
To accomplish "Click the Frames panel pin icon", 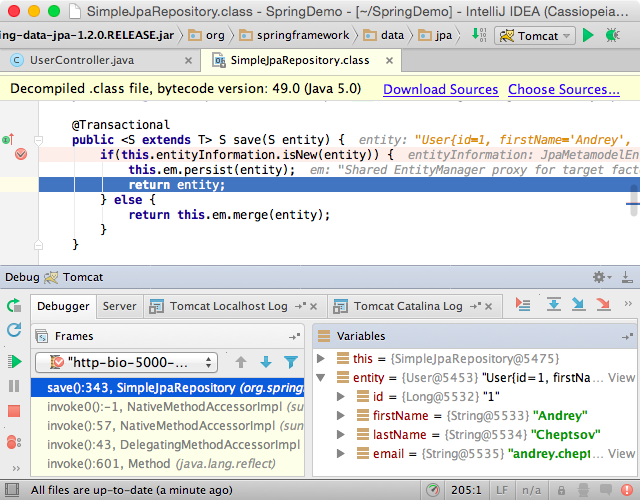I will point(294,337).
